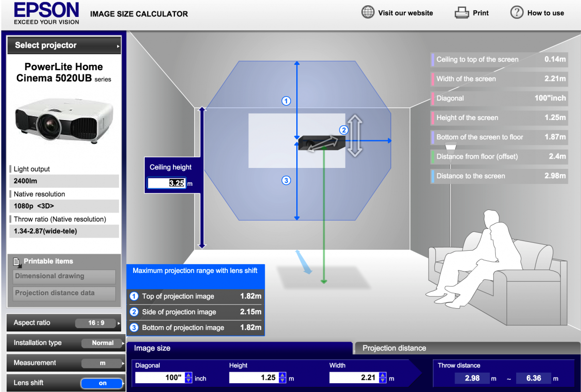The height and width of the screenshot is (392, 581).
Task: Open the Select projector menu
Action: click(x=64, y=45)
